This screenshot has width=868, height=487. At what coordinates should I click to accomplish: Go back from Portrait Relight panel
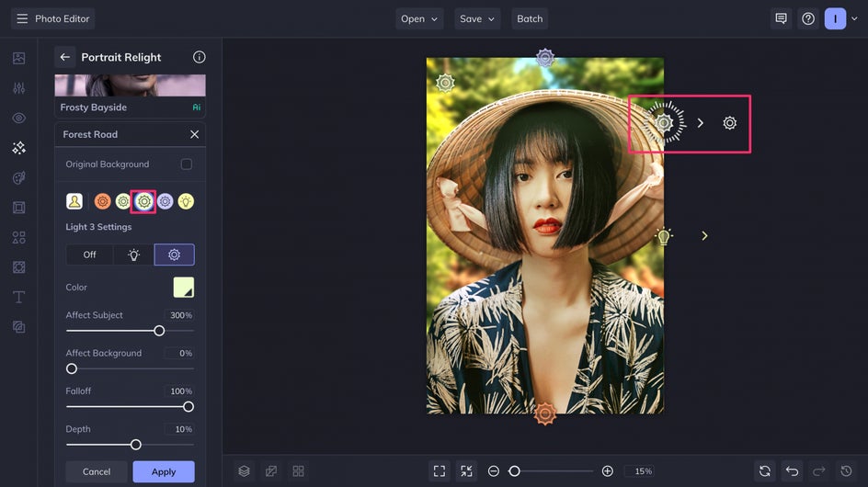[x=64, y=57]
